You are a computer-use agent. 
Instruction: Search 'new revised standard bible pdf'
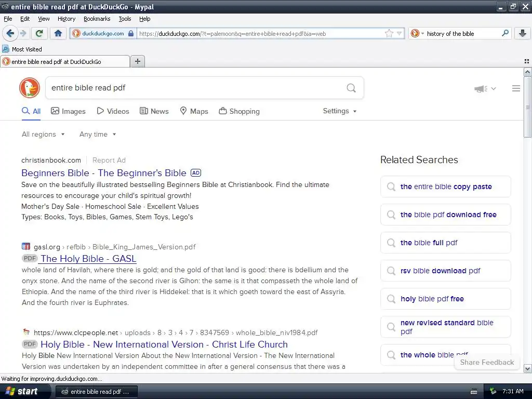(x=445, y=327)
